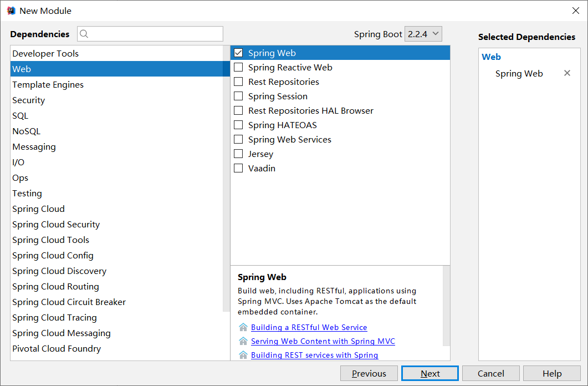Viewport: 588px width, 386px height.
Task: Open the Spring Boot version dropdown
Action: point(423,34)
